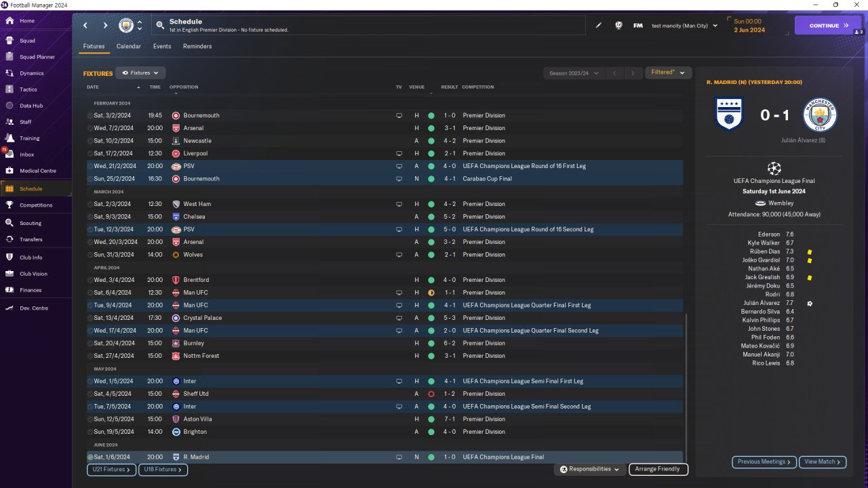This screenshot has width=868, height=488.
Task: Toggle the circle marker beside Sat, 17/2/2024
Action: (x=90, y=154)
